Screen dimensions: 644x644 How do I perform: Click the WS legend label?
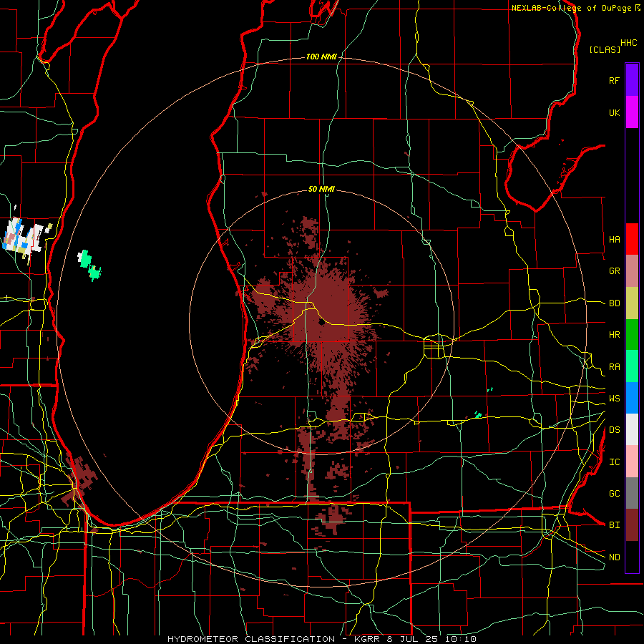click(615, 398)
